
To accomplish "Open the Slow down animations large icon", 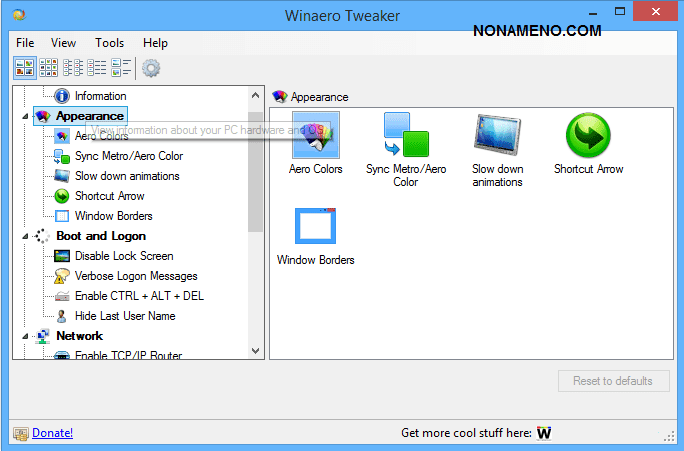I will pos(497,136).
